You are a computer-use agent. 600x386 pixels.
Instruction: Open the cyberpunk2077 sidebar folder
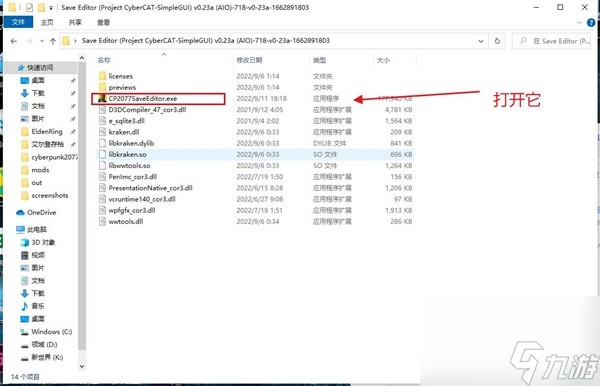(54, 157)
